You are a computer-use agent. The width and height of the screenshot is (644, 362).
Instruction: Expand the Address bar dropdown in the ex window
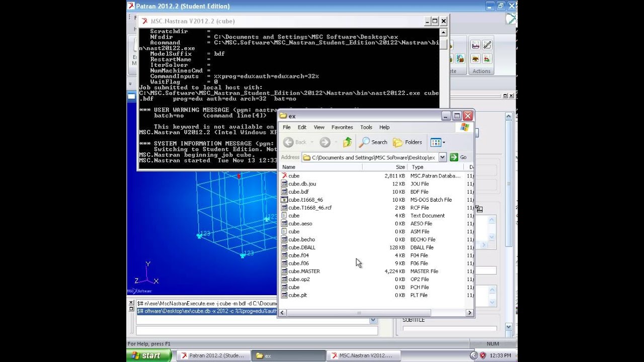click(x=443, y=157)
